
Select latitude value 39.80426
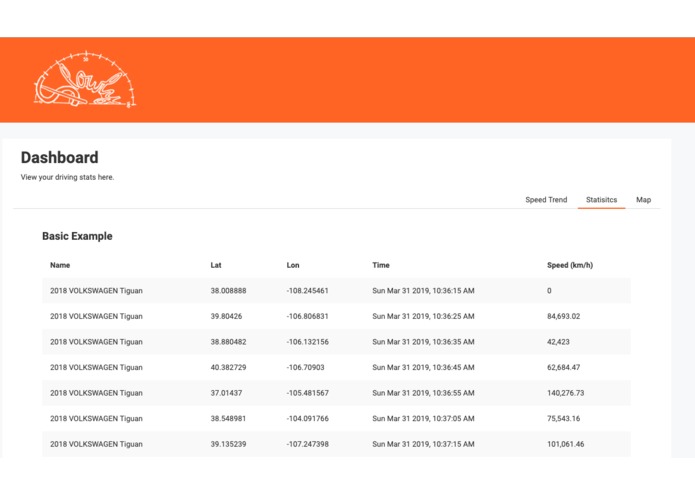click(226, 316)
